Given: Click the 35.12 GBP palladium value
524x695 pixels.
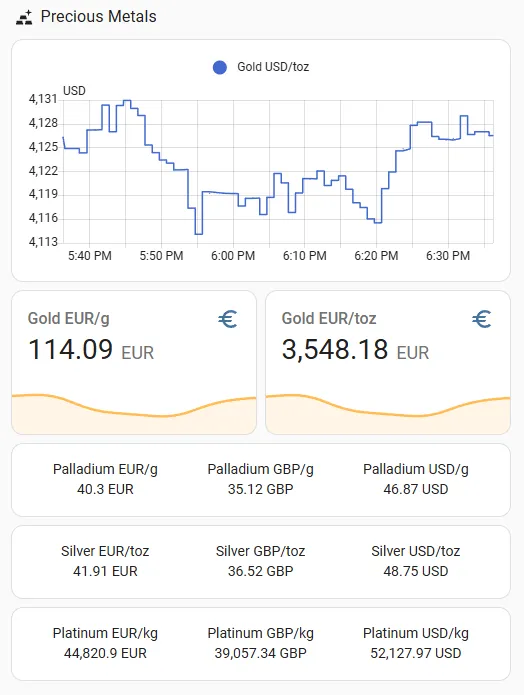Looking at the screenshot, I should (261, 489).
